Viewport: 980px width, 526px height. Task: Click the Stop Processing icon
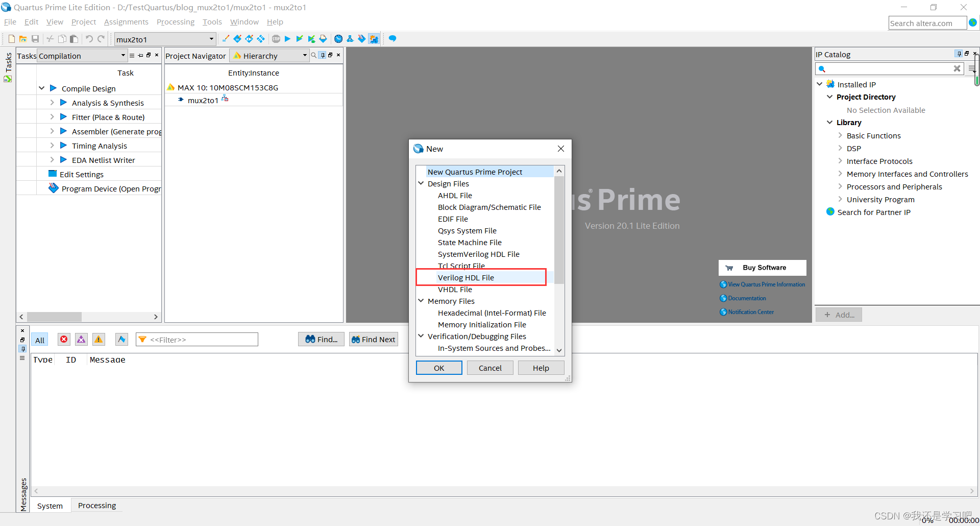(x=276, y=39)
